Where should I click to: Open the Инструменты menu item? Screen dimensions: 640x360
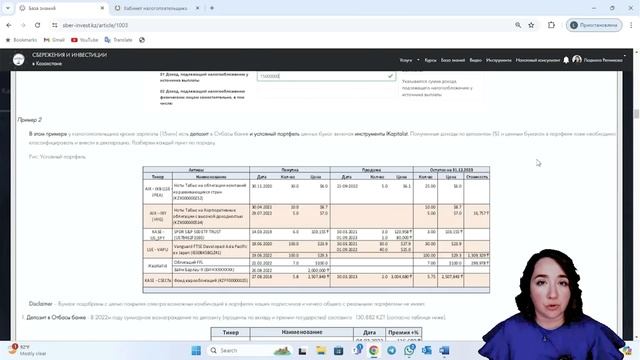click(499, 60)
